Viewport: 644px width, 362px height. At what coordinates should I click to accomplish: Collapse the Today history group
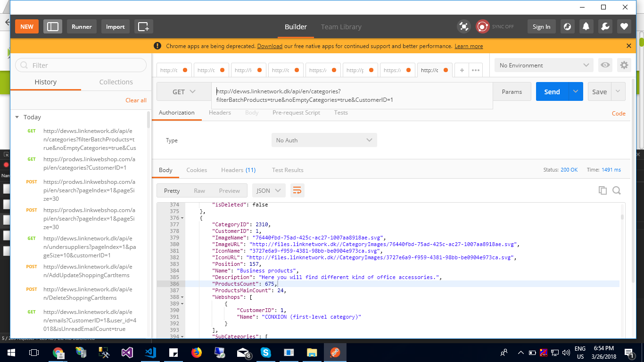17,117
